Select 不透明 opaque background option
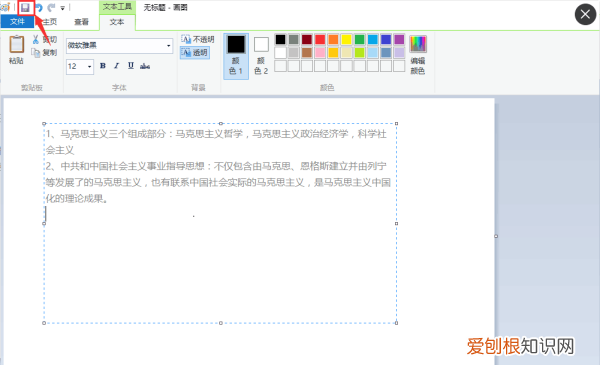 click(x=197, y=39)
